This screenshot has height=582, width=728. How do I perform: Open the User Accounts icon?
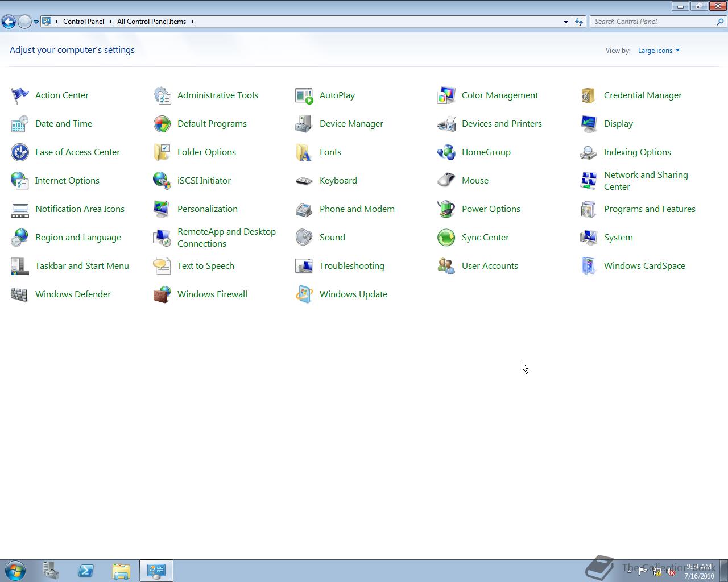tap(446, 266)
